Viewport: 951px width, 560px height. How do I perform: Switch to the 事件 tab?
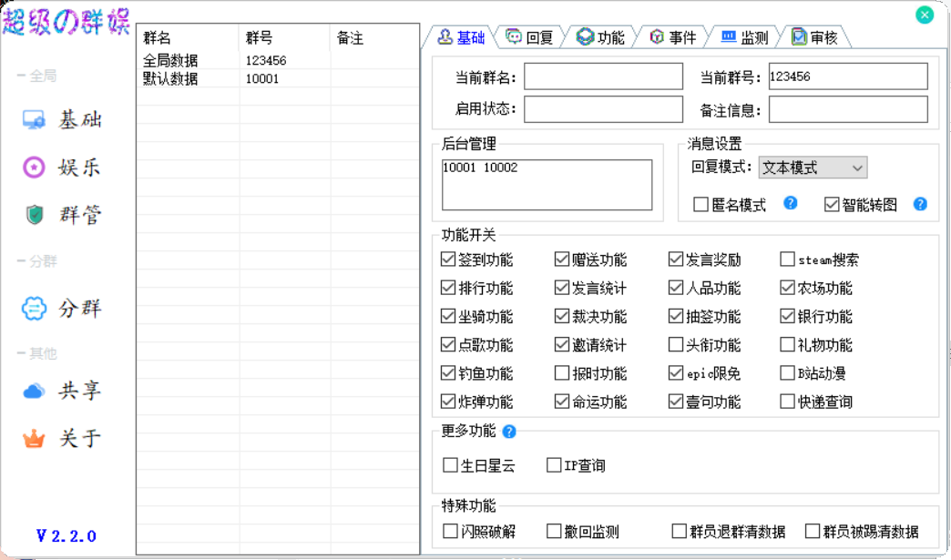click(672, 37)
